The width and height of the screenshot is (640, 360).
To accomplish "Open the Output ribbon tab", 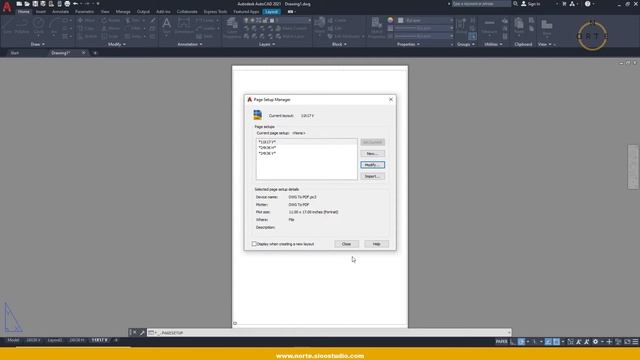I will point(143,12).
